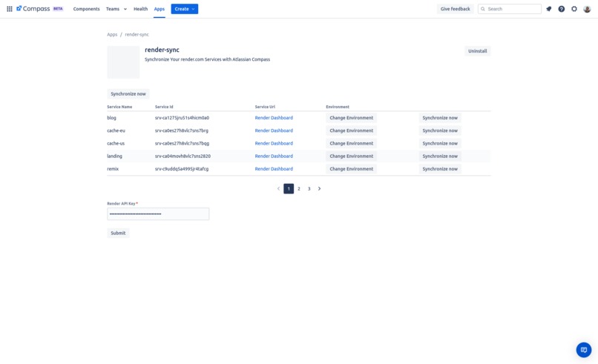The image size is (598, 364).
Task: Open Render Dashboard link for cache-us
Action: 274,143
